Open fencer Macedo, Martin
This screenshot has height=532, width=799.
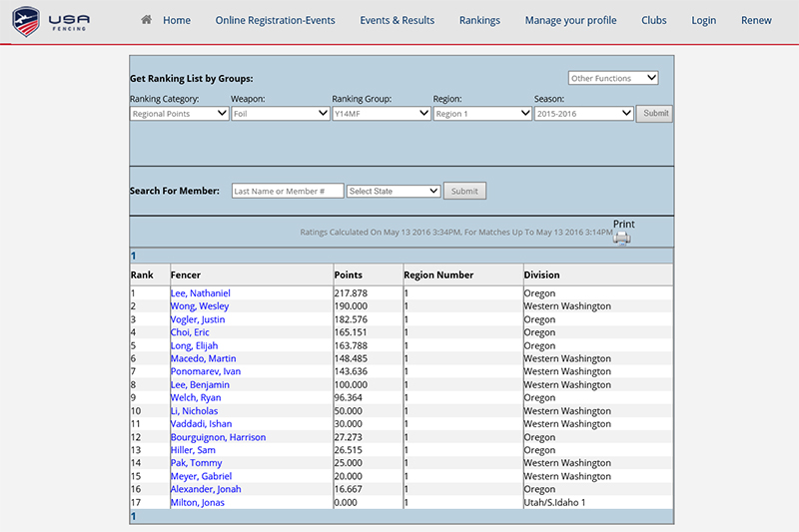click(203, 358)
